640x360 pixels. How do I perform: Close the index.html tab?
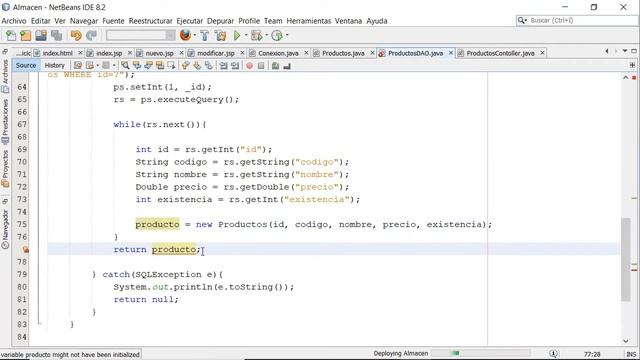click(x=80, y=53)
